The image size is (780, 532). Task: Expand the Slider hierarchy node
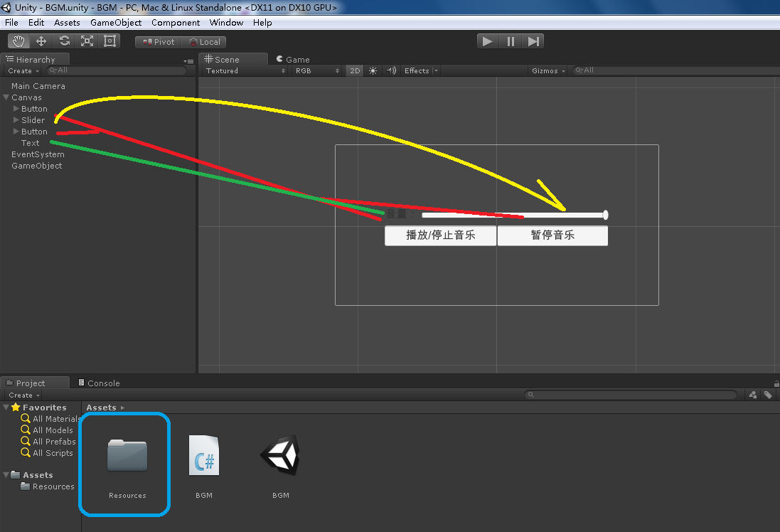pyautogui.click(x=16, y=120)
